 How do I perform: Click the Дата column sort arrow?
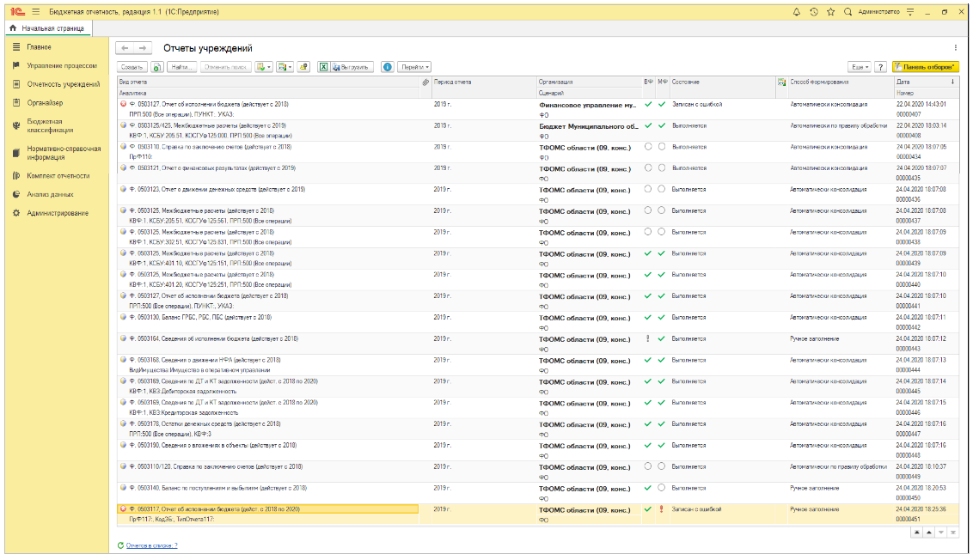click(952, 82)
